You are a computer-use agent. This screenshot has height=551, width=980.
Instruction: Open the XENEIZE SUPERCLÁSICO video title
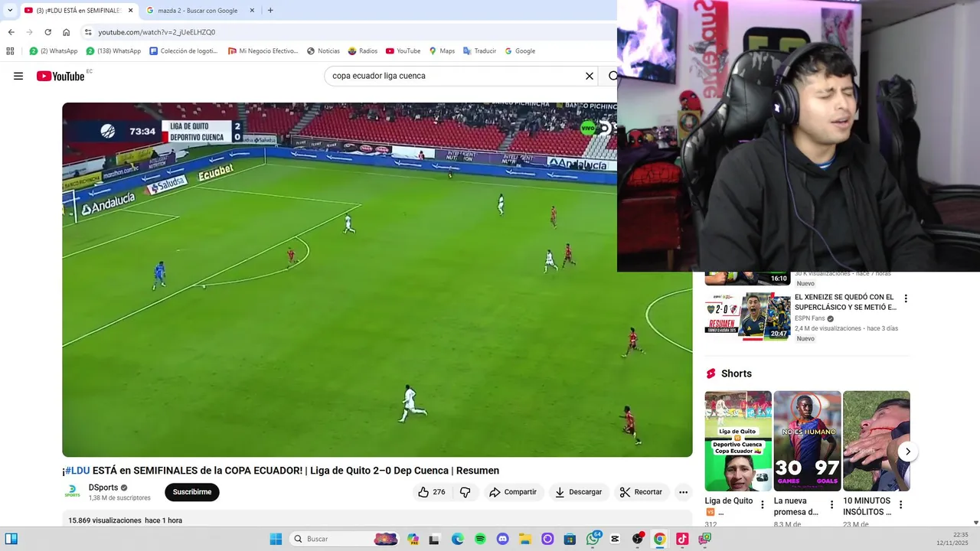[x=845, y=302]
